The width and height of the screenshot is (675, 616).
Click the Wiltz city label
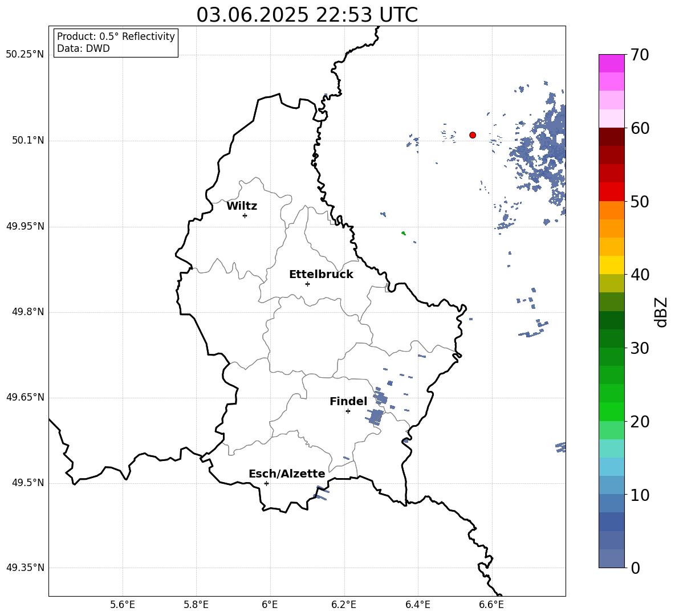pos(242,206)
